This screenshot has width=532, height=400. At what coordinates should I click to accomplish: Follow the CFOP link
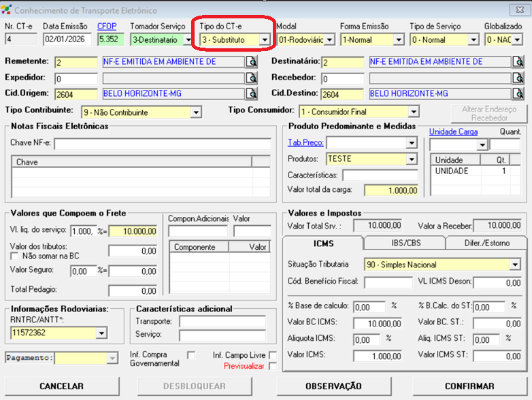click(107, 26)
